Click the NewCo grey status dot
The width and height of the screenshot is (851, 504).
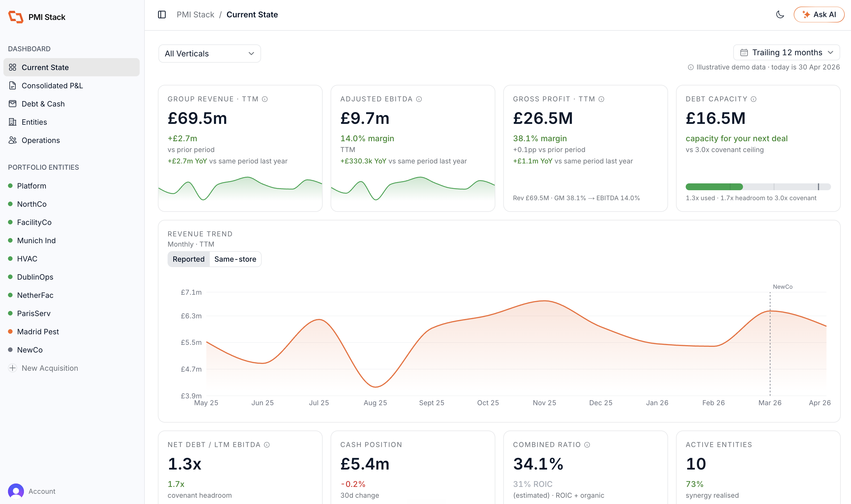pos(10,350)
